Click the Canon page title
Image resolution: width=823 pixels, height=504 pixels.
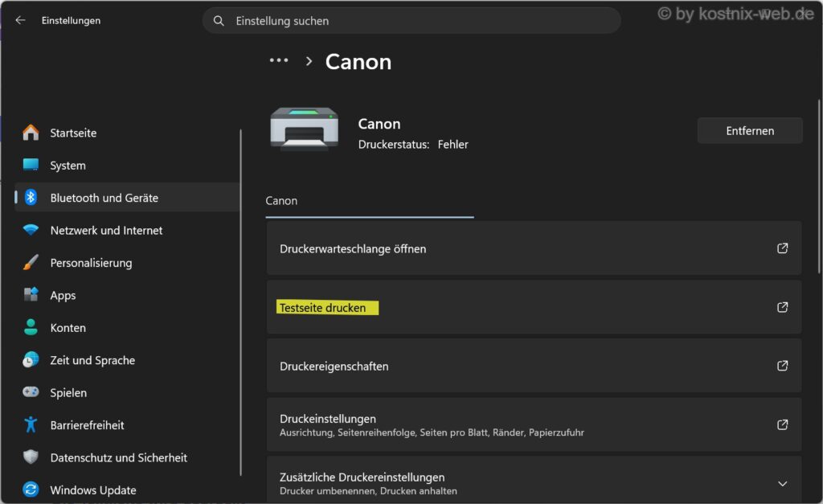pyautogui.click(x=358, y=62)
